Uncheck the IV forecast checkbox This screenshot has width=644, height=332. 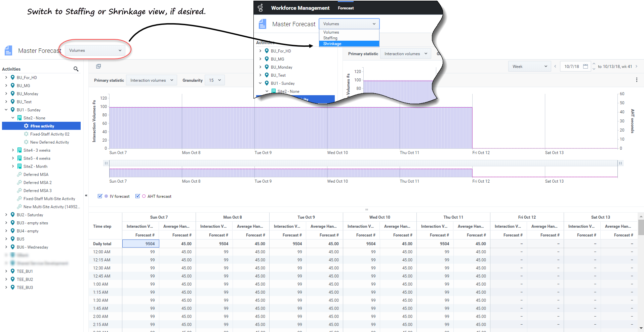click(x=100, y=196)
